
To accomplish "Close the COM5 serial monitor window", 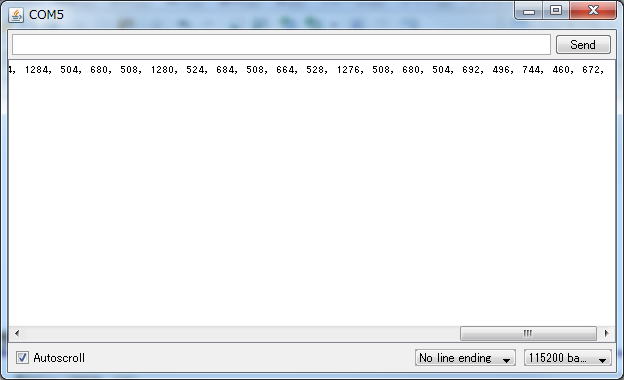I will pos(593,11).
